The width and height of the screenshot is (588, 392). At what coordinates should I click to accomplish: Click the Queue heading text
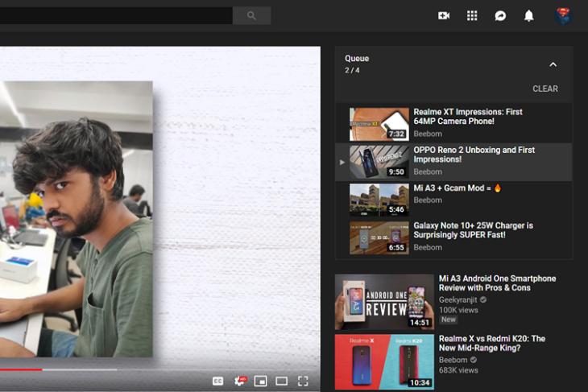(x=357, y=59)
